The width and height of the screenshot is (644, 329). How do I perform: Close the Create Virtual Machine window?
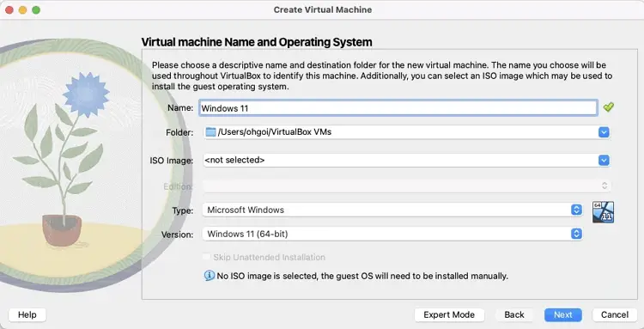pos(9,9)
